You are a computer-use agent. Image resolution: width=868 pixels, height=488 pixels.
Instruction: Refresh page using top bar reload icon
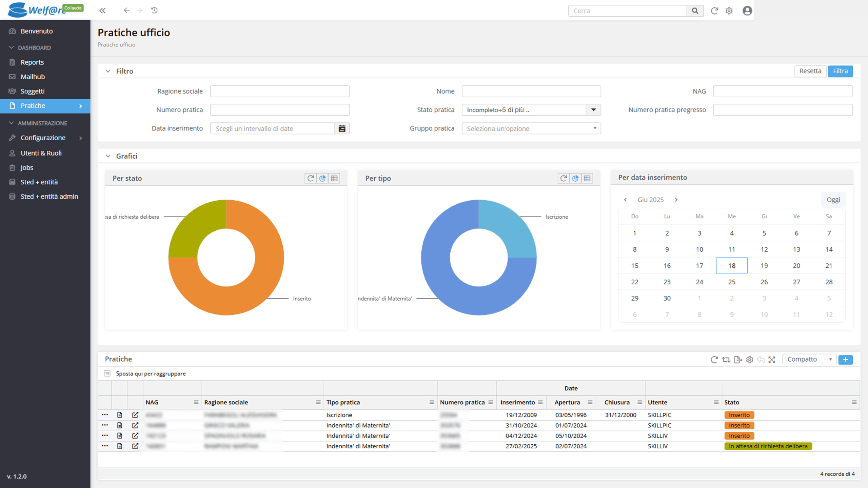click(714, 11)
